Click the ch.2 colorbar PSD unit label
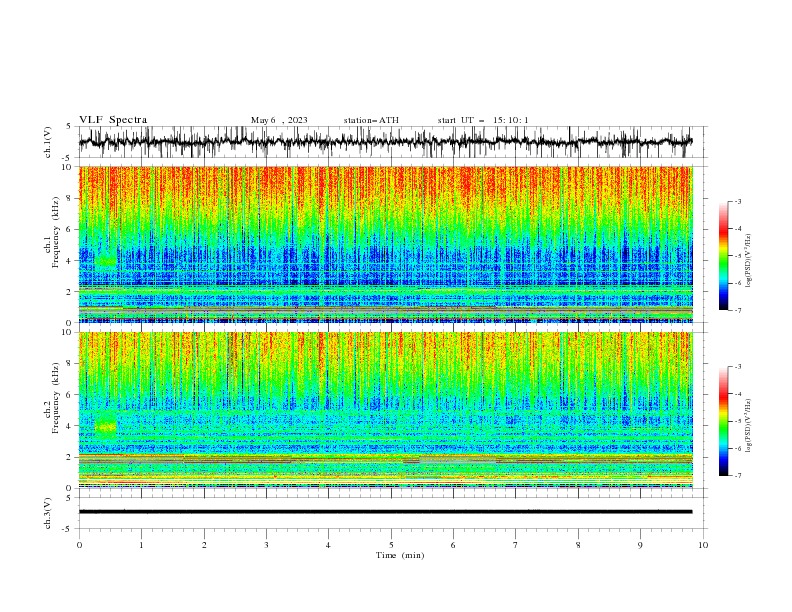Screen dimensions: 792x612 (x=749, y=426)
